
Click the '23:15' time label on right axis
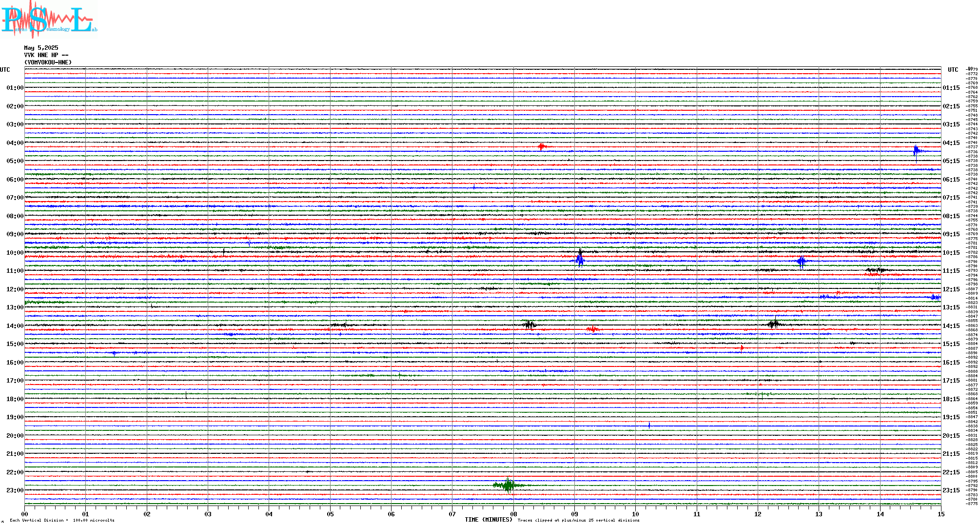point(951,490)
